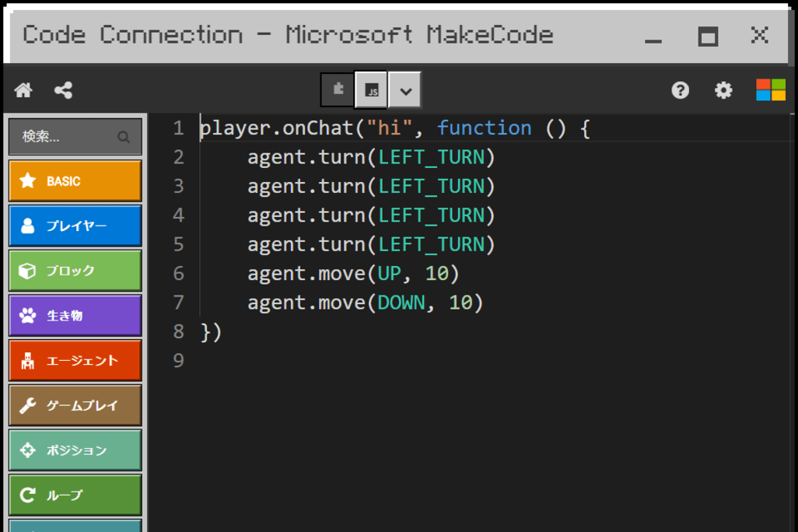Place cursor on agent.move(DOWN, 10) line
Image resolution: width=798 pixels, height=532 pixels.
(x=366, y=303)
